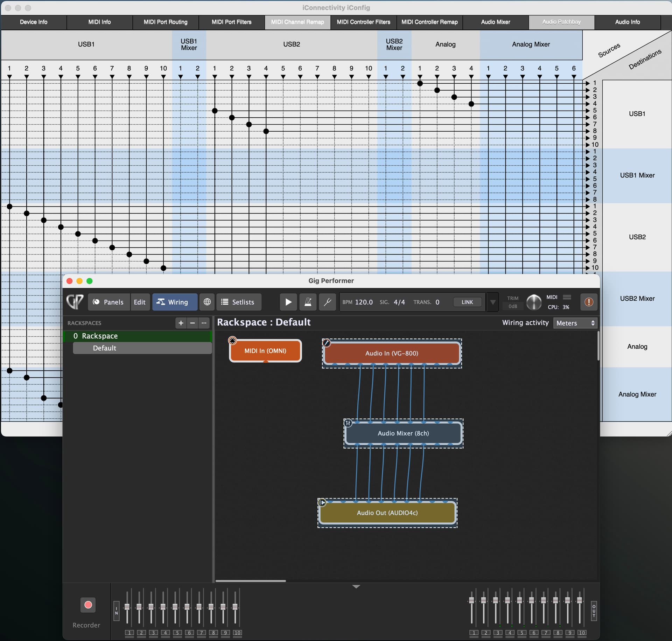Click the TRIM knob
The image size is (672, 641).
[534, 302]
